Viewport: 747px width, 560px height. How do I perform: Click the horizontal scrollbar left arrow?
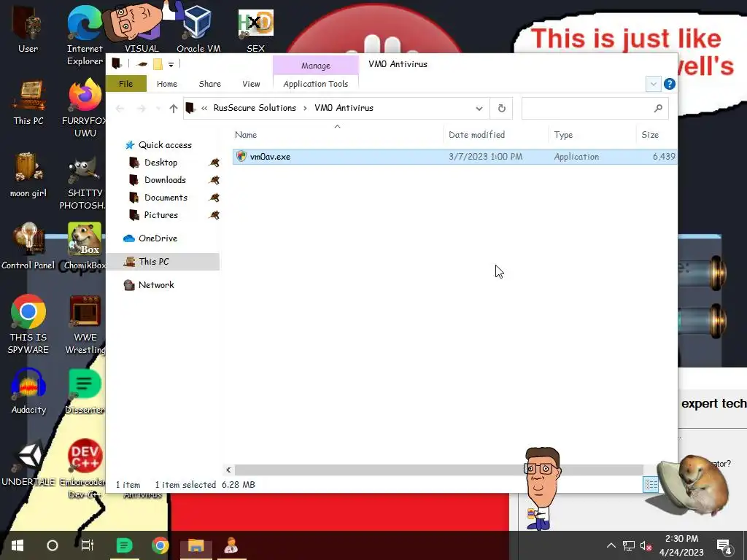click(x=228, y=470)
